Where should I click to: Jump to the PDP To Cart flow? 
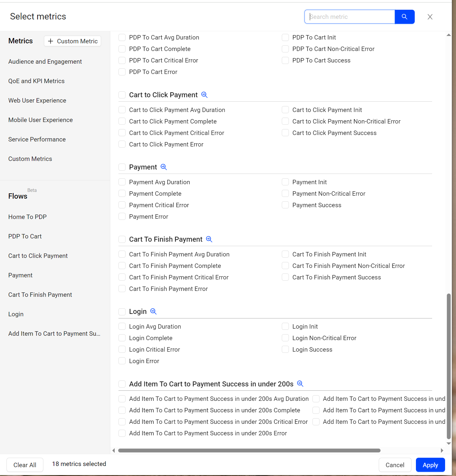[x=25, y=236]
